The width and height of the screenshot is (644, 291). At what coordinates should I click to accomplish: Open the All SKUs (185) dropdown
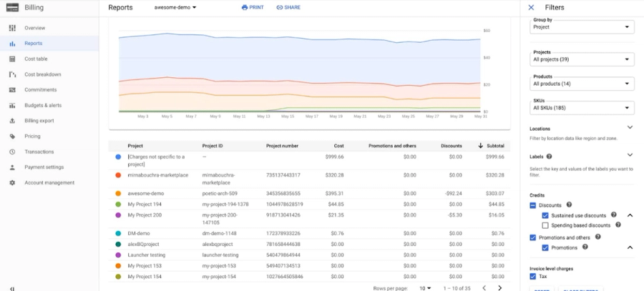tap(582, 107)
